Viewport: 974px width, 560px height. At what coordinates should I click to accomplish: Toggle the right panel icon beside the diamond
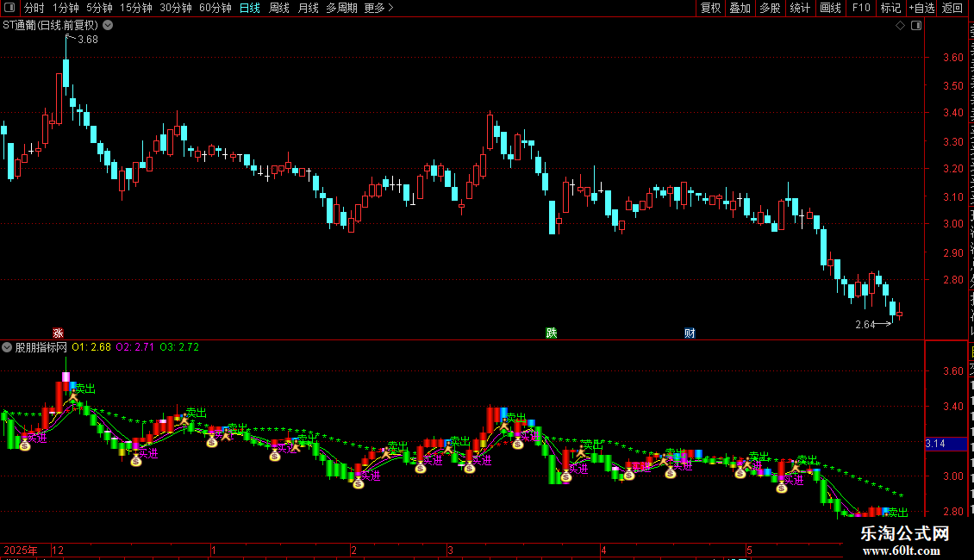916,26
